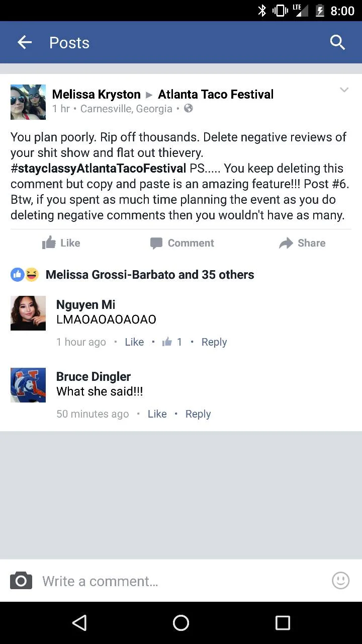Viewport: 362px width, 644px height.
Task: Tap Comment button under post
Action: pos(182,243)
